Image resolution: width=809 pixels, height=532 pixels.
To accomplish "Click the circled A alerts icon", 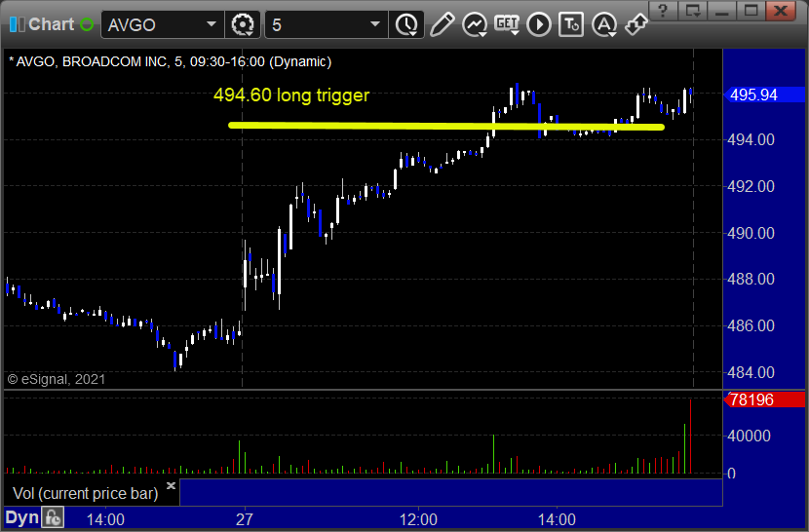I will (x=603, y=24).
